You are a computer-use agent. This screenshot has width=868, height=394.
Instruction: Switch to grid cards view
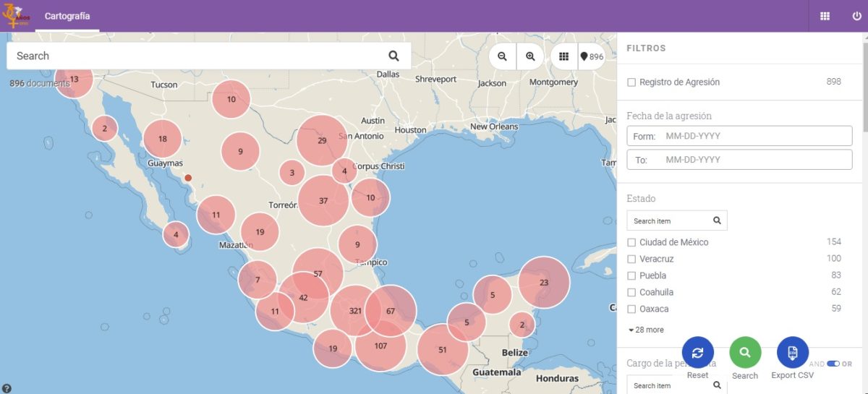(563, 56)
